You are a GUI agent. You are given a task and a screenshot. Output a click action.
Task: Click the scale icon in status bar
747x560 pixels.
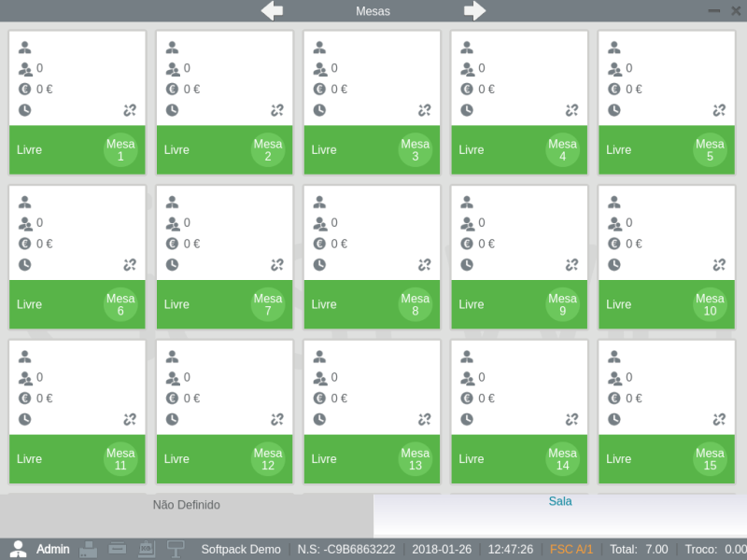(147, 549)
